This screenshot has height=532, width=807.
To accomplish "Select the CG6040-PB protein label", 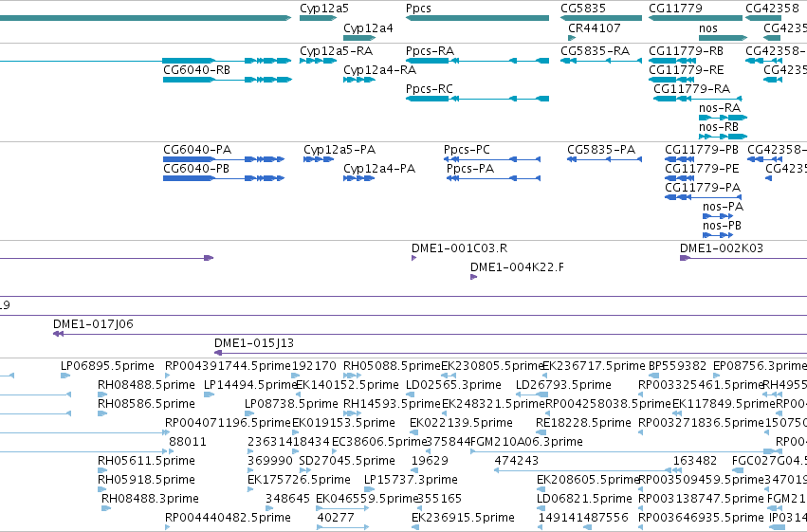I will coord(196,169).
